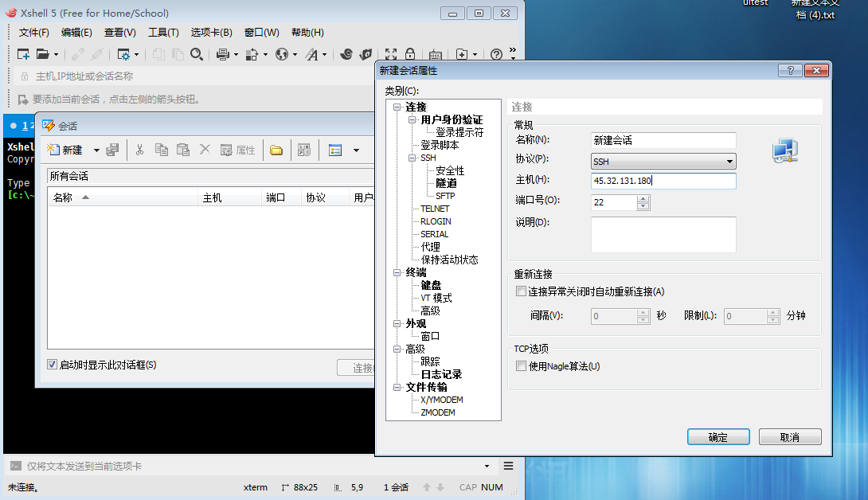Click the copy icon in the 会话 dialog toolbar
868x500 pixels.
[x=161, y=150]
